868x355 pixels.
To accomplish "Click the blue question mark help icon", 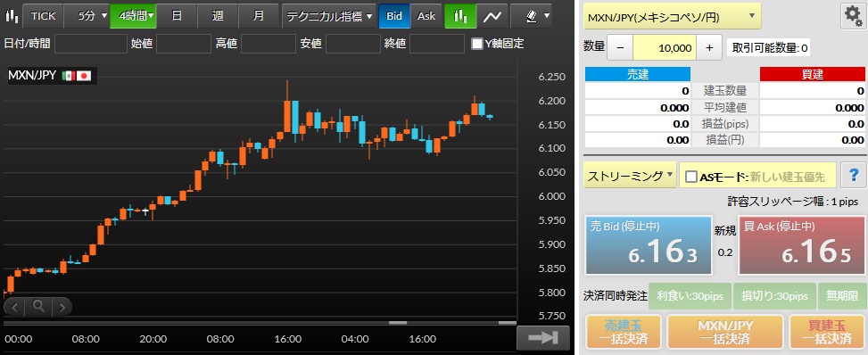I will pos(853,176).
